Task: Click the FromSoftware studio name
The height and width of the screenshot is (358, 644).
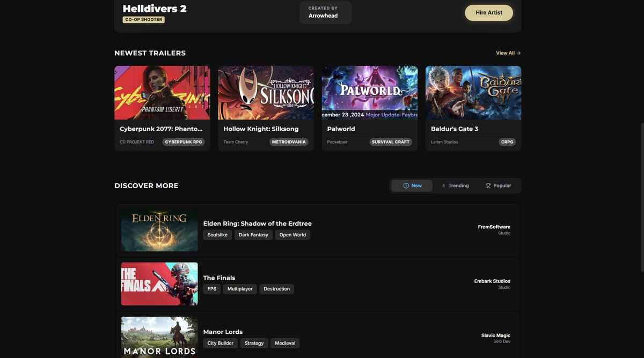Action: click(494, 227)
